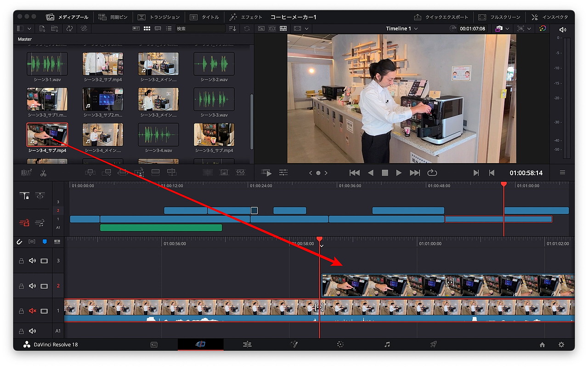
Task: Open the Project Manager home icon
Action: 542,345
